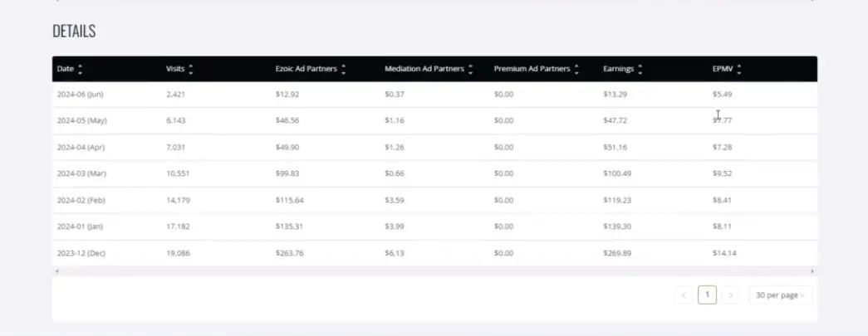Click the 2,421 visits value
Screen dimensions: 868x336
[175, 95]
